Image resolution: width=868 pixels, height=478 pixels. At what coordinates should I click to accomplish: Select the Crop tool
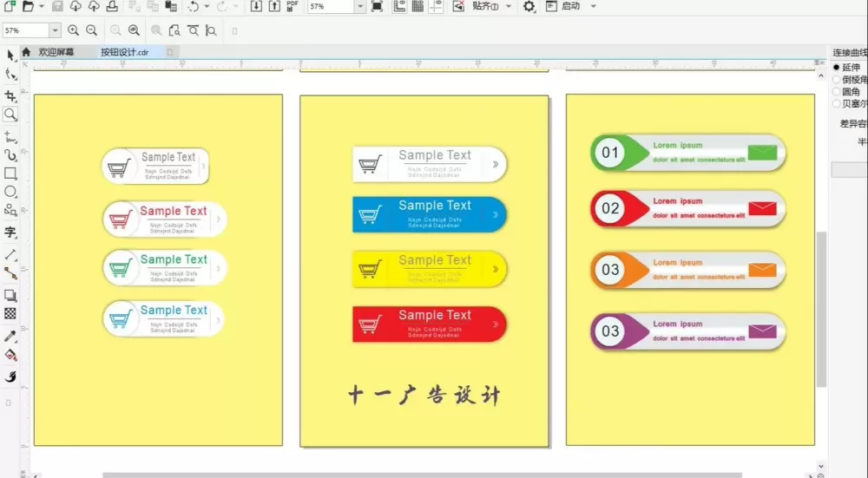[x=10, y=95]
